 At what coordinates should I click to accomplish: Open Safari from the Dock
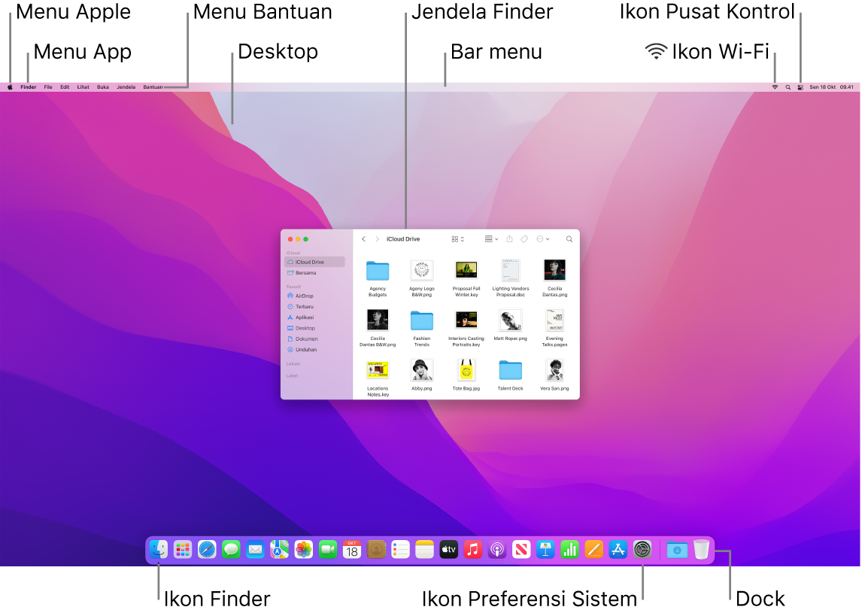coord(206,550)
